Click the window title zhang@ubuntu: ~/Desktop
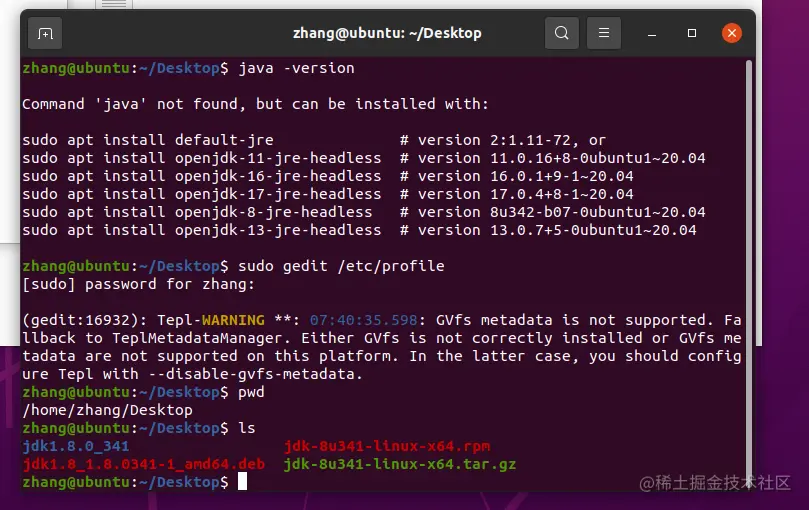This screenshot has height=510, width=809. [387, 33]
